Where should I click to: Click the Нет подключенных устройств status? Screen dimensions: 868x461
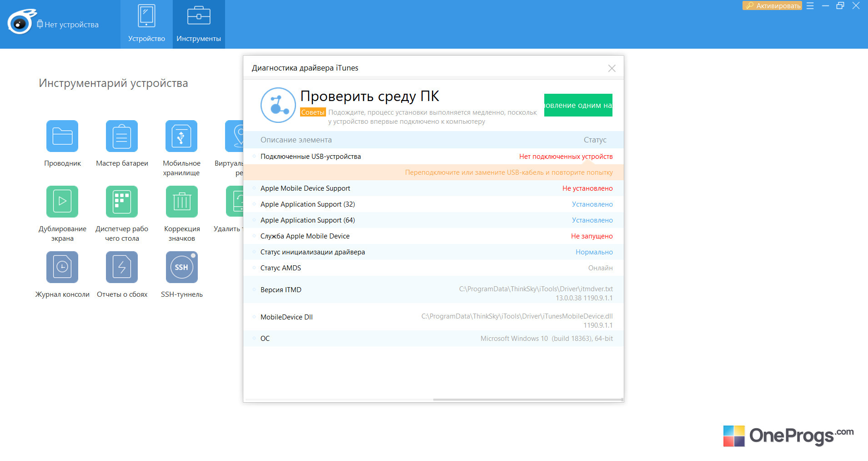click(x=566, y=157)
